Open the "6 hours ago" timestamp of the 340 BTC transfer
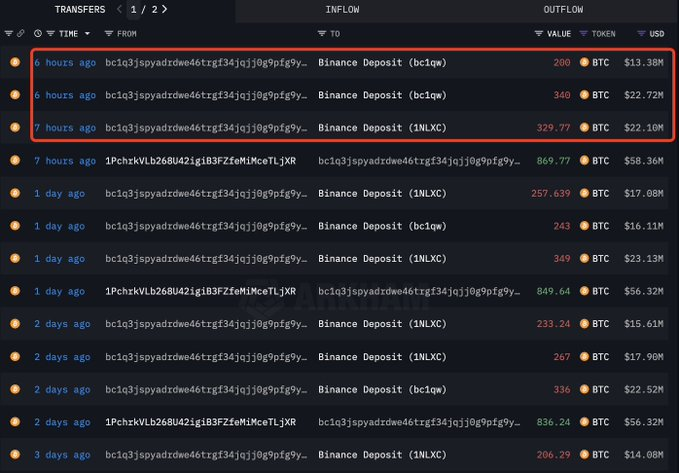The height and width of the screenshot is (473, 679). tap(65, 95)
